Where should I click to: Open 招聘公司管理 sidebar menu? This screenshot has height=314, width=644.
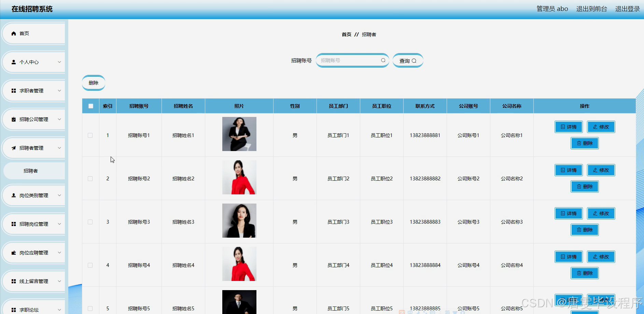point(33,119)
